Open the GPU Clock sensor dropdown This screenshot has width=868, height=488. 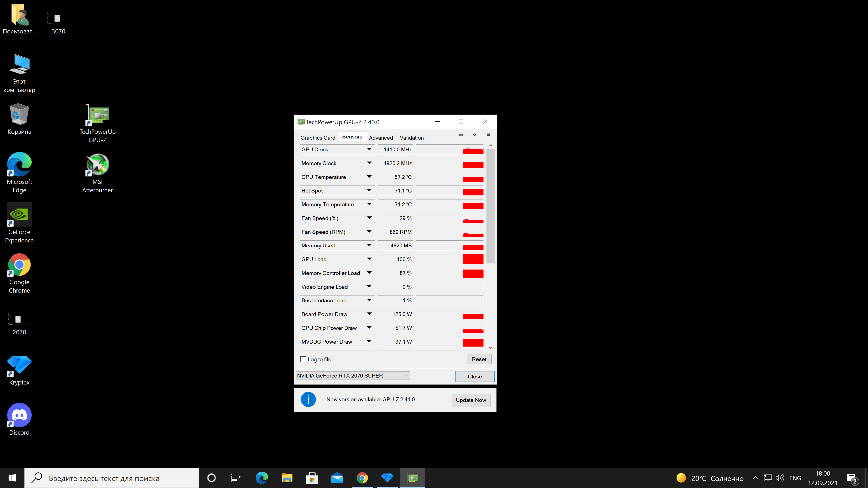click(369, 149)
